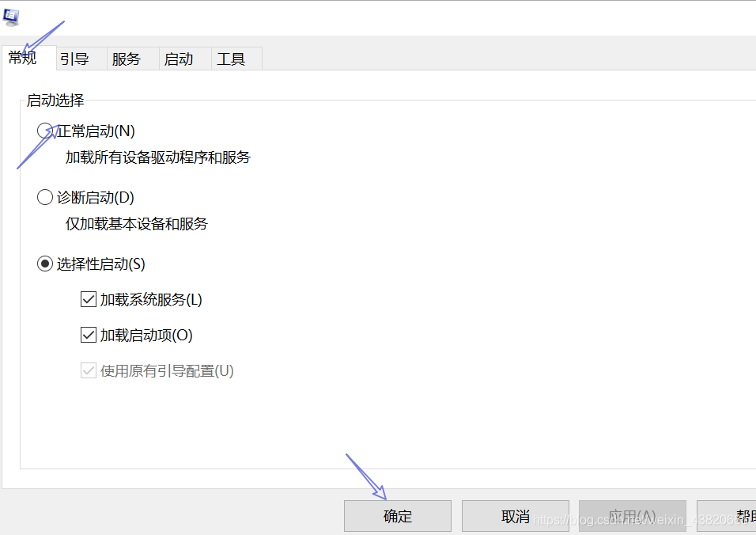Open the 引导 tab
Image resolution: width=756 pixels, height=535 pixels.
click(x=81, y=59)
